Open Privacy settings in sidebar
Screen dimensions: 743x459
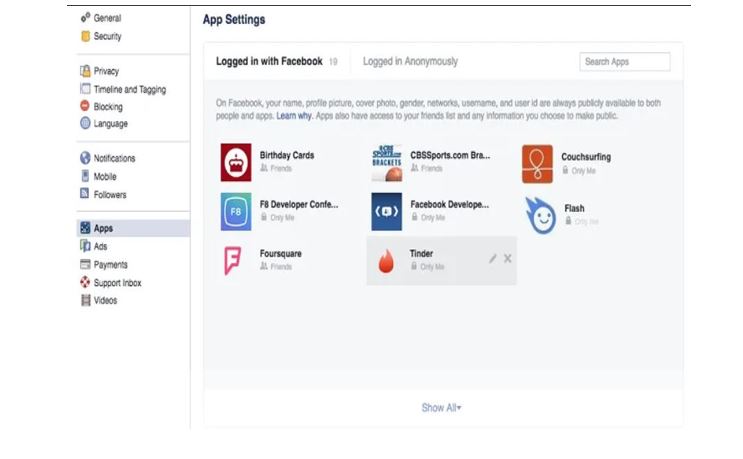pyautogui.click(x=106, y=71)
